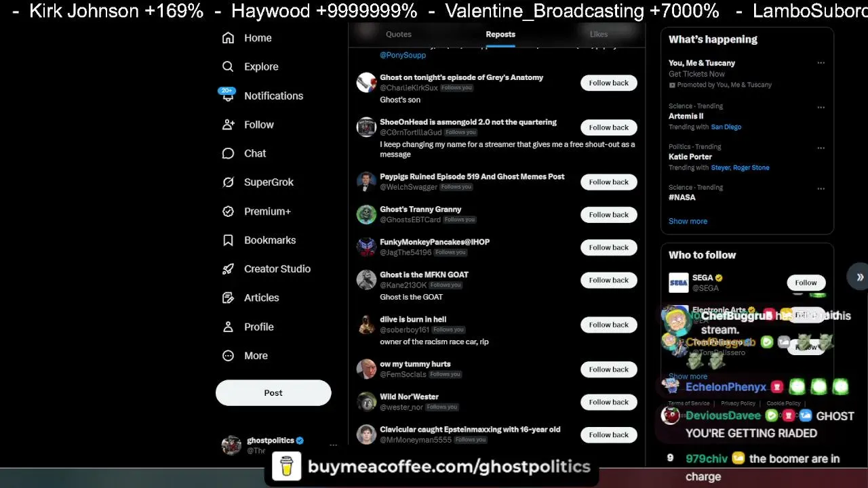Open avatar of @Kane213OK
This screenshot has height=488, width=868.
[366, 280]
